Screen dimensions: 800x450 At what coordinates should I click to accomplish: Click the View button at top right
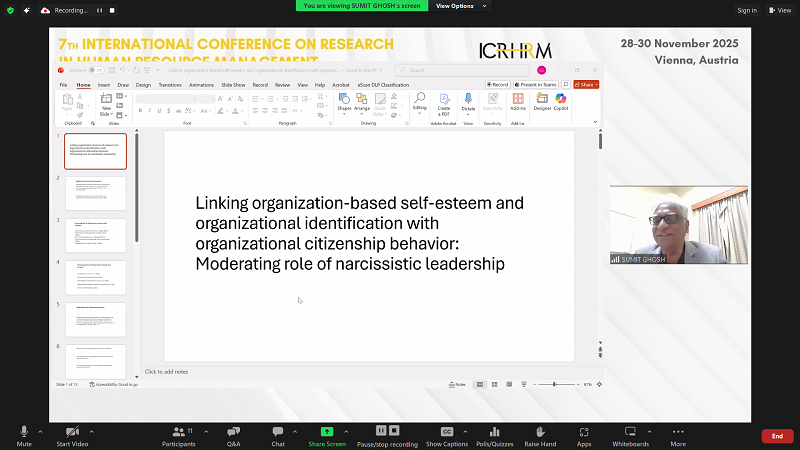[x=780, y=10]
